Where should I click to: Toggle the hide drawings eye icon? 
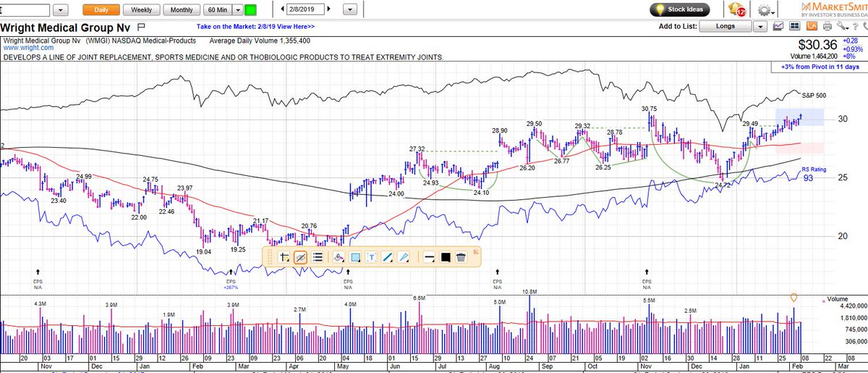300,256
